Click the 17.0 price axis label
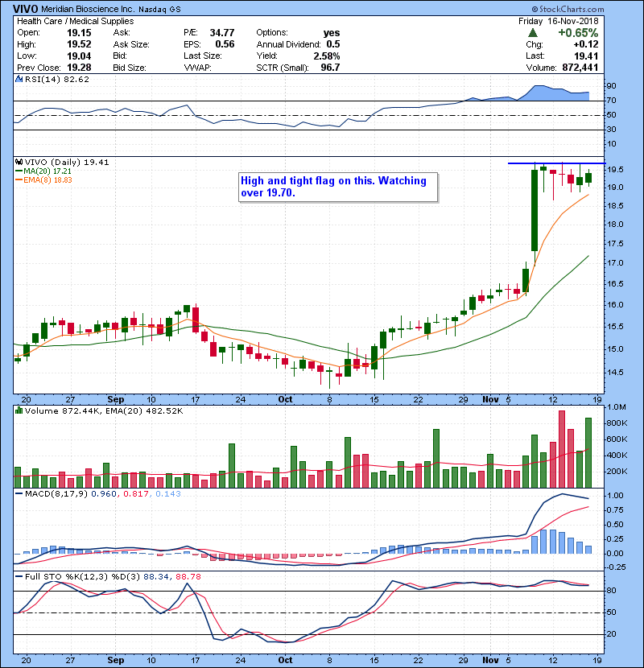 [x=616, y=263]
